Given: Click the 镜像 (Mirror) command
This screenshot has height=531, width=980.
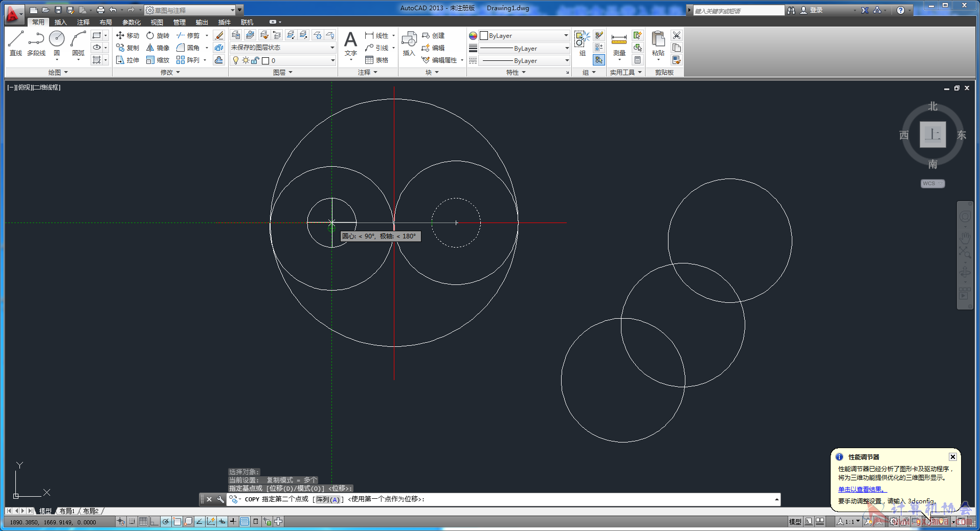Looking at the screenshot, I should pos(158,48).
